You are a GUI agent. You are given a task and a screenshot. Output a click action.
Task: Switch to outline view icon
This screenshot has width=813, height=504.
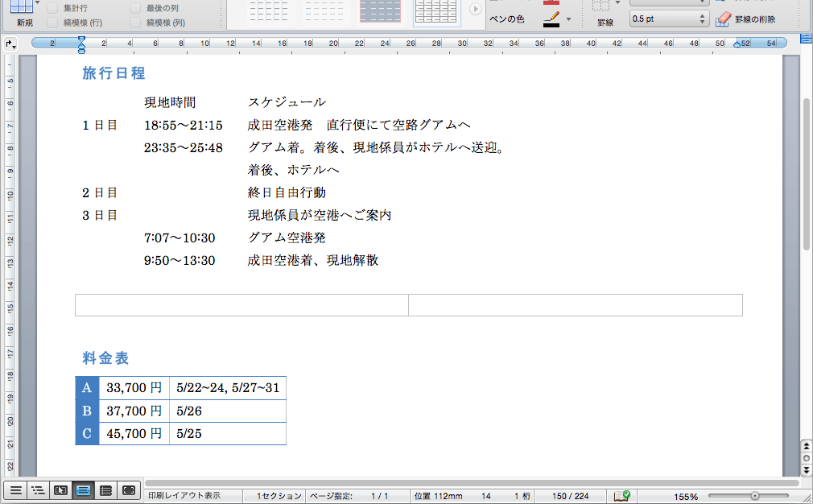(38, 490)
